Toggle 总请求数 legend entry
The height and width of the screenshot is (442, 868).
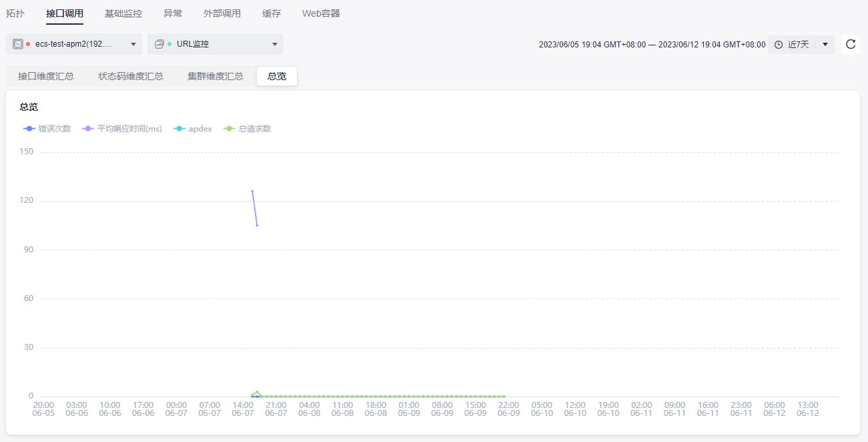tap(248, 129)
